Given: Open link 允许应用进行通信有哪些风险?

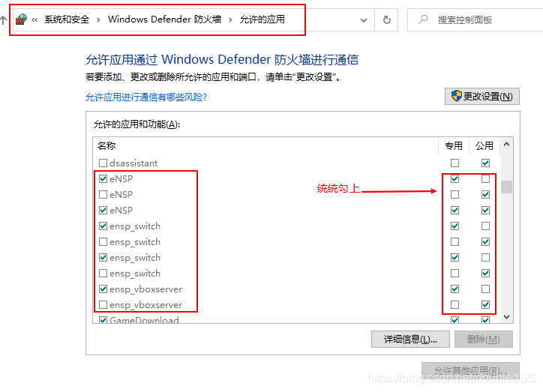Looking at the screenshot, I should pyautogui.click(x=146, y=97).
